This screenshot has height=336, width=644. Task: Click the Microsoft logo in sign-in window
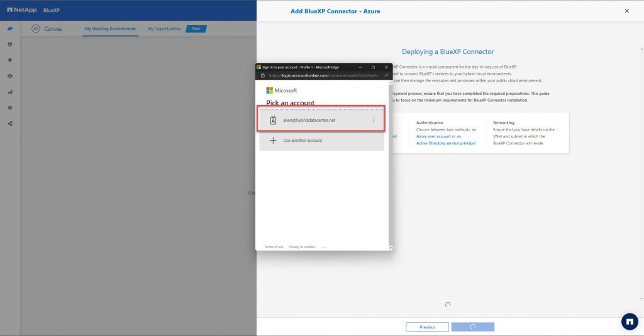[281, 90]
